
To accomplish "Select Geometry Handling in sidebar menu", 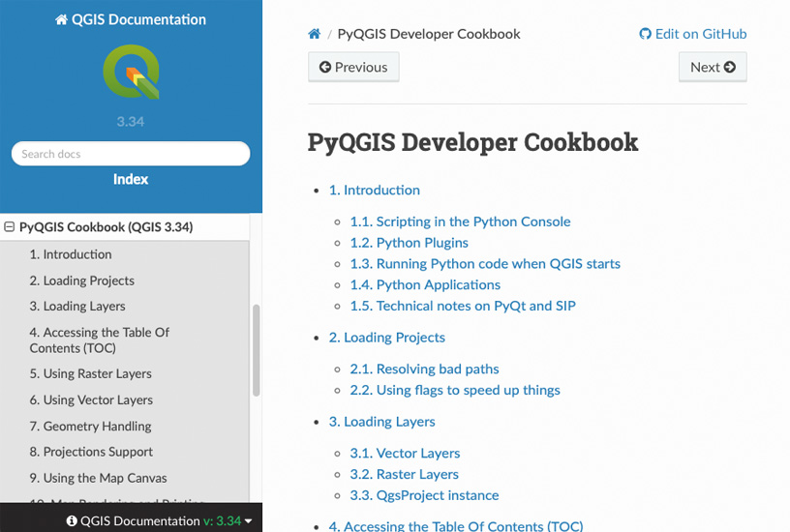I will 90,426.
